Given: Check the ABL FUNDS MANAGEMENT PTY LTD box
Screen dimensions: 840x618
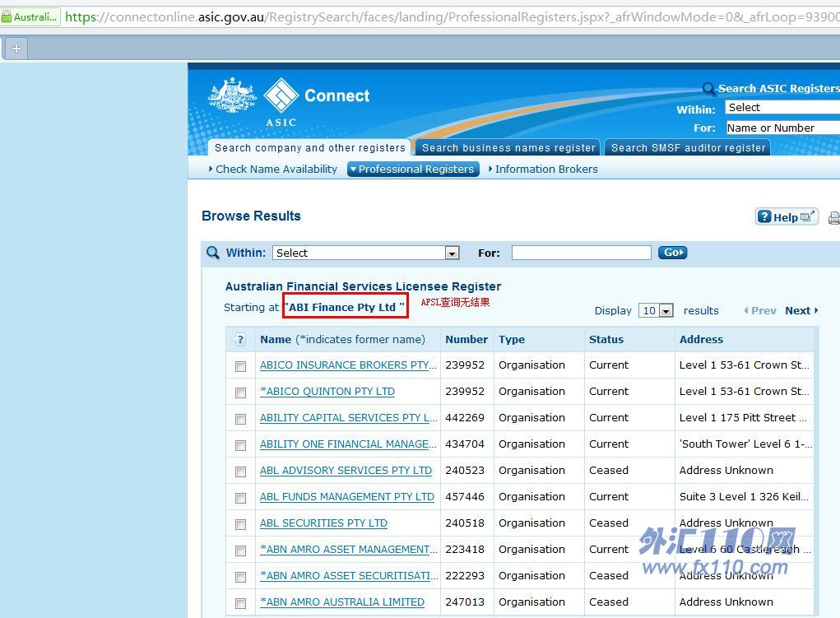Looking at the screenshot, I should (x=240, y=497).
